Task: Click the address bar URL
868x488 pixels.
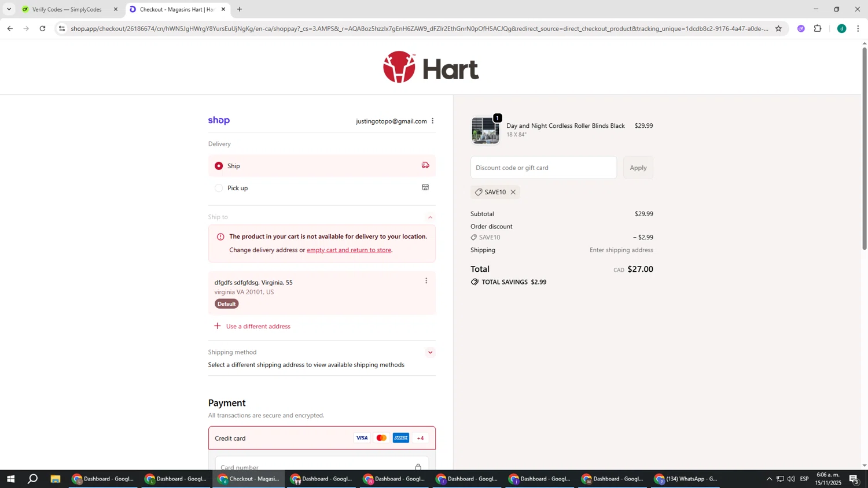Action: coord(420,28)
